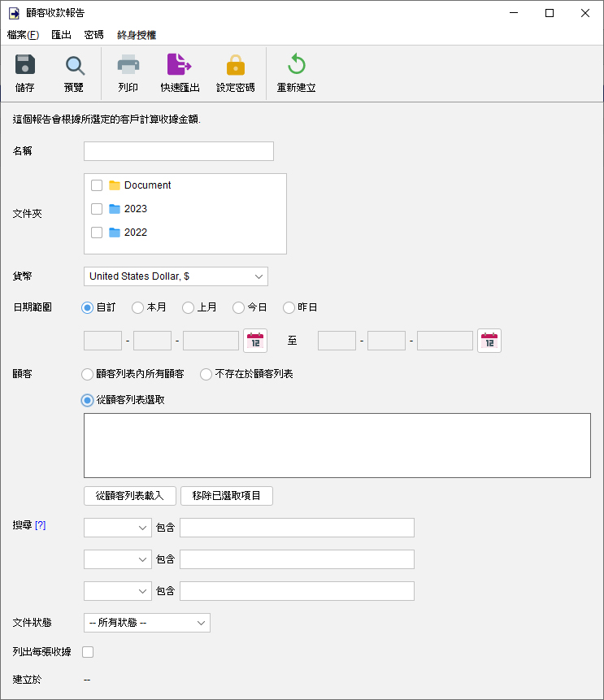
Task: Click the start date last input box
Action: click(211, 341)
